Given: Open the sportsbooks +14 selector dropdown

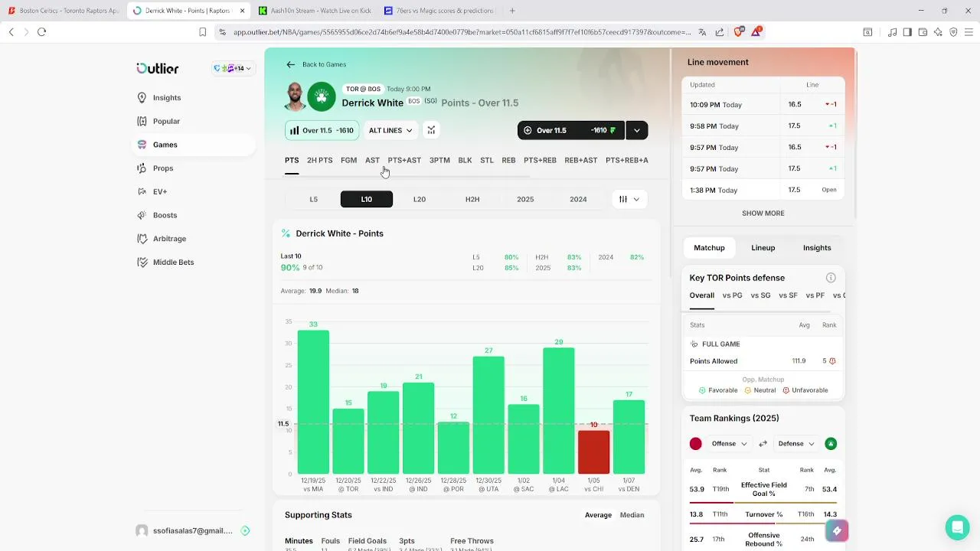Looking at the screenshot, I should pos(233,68).
